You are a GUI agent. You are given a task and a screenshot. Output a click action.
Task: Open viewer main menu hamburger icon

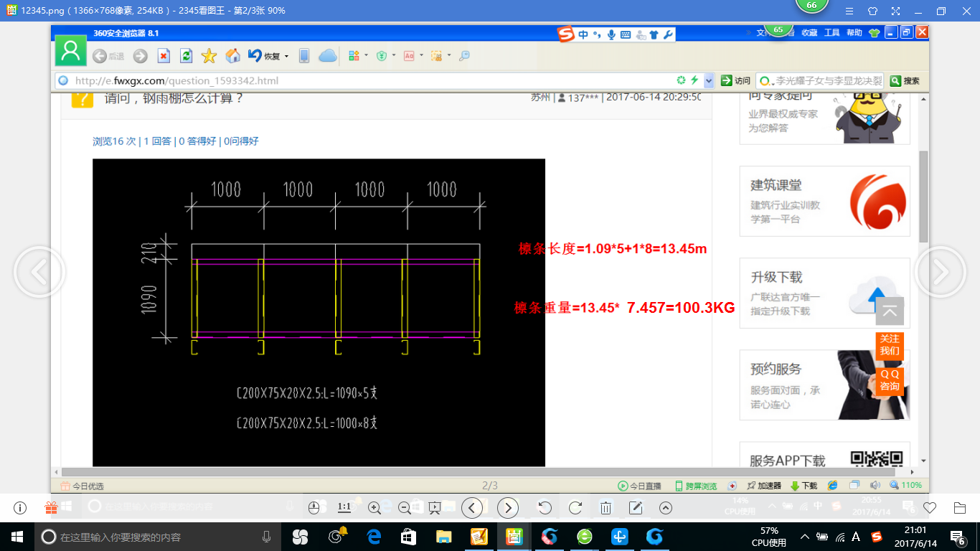pyautogui.click(x=849, y=11)
